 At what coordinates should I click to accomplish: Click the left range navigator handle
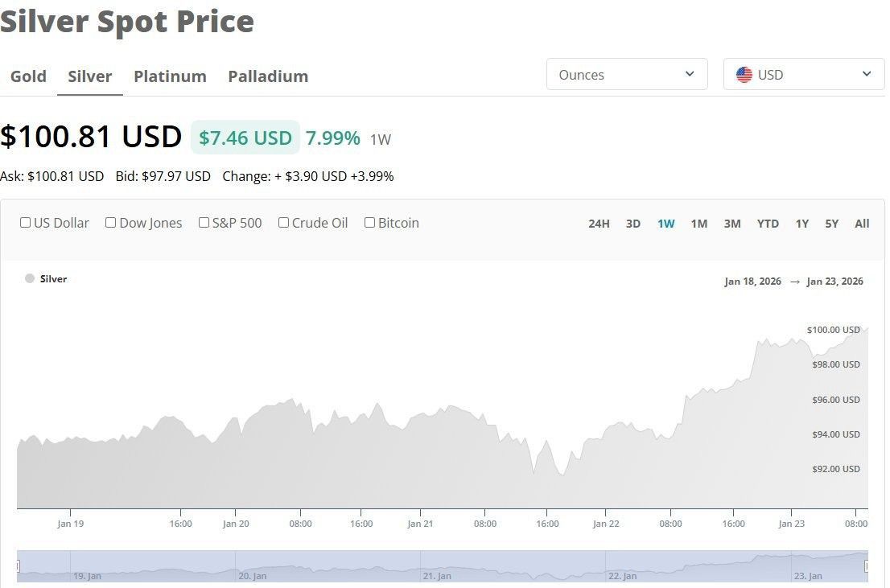point(18,565)
